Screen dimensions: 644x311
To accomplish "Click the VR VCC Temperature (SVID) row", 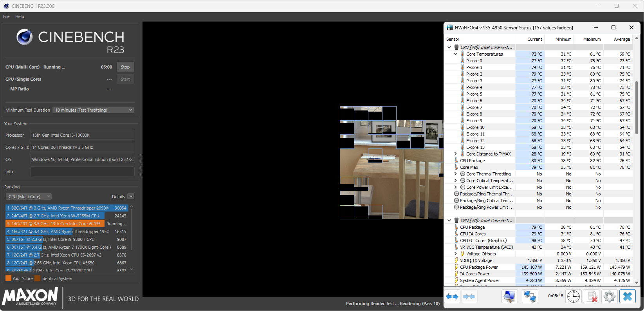I will coord(538,247).
